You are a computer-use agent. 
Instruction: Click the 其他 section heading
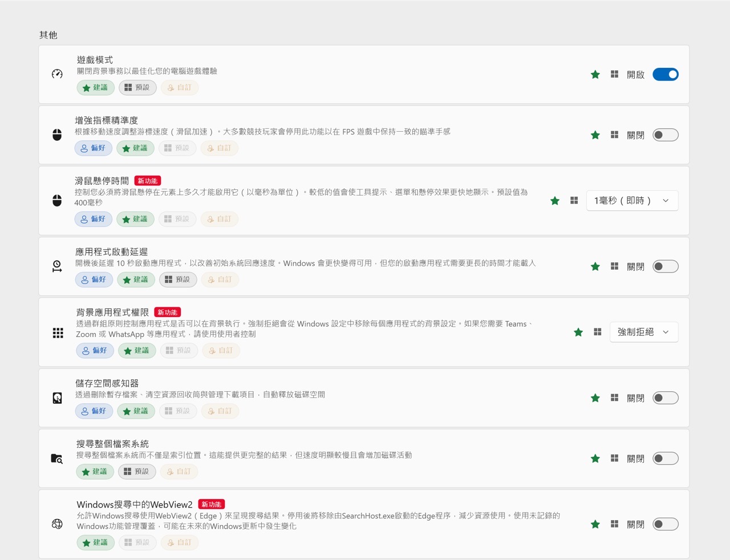(x=48, y=35)
